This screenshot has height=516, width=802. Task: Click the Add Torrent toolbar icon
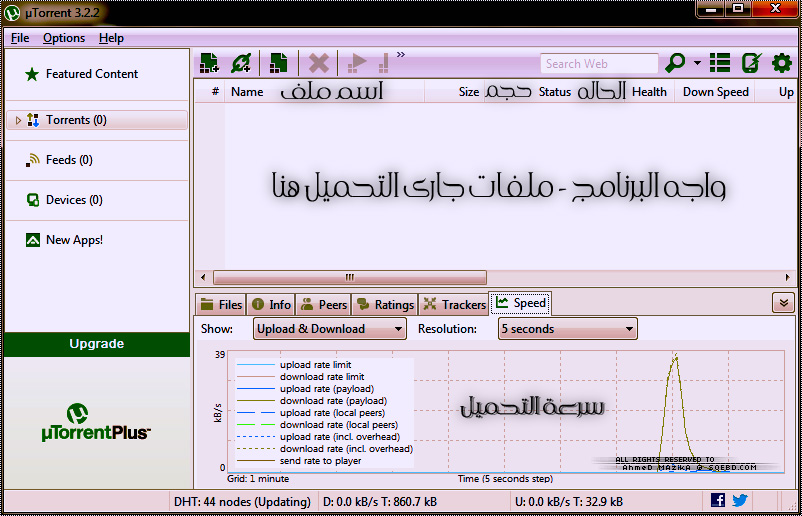click(209, 63)
